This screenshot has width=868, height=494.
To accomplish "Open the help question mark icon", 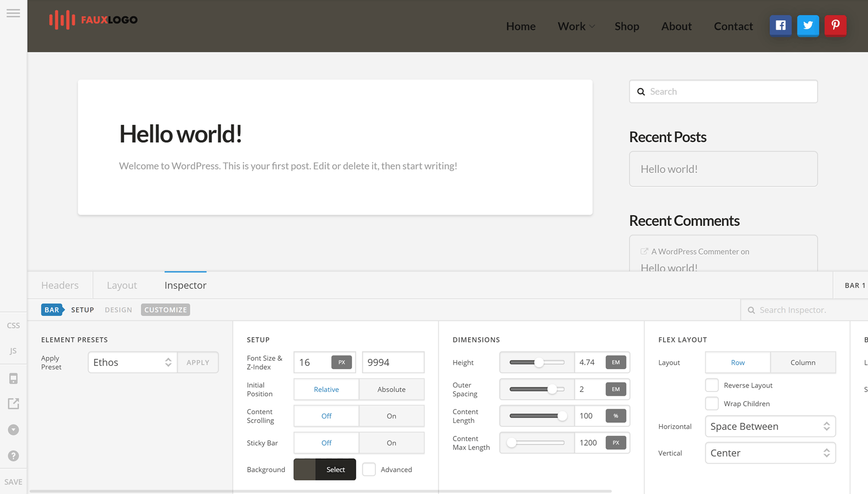I will [x=14, y=456].
